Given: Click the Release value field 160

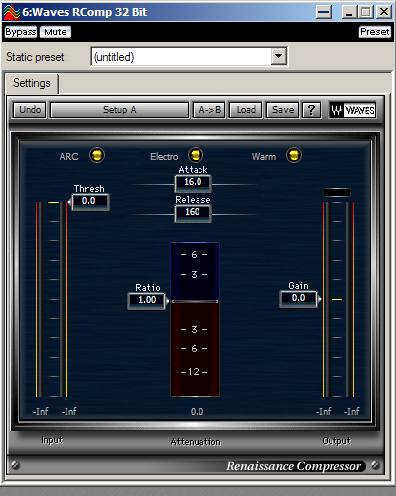Looking at the screenshot, I should (193, 212).
